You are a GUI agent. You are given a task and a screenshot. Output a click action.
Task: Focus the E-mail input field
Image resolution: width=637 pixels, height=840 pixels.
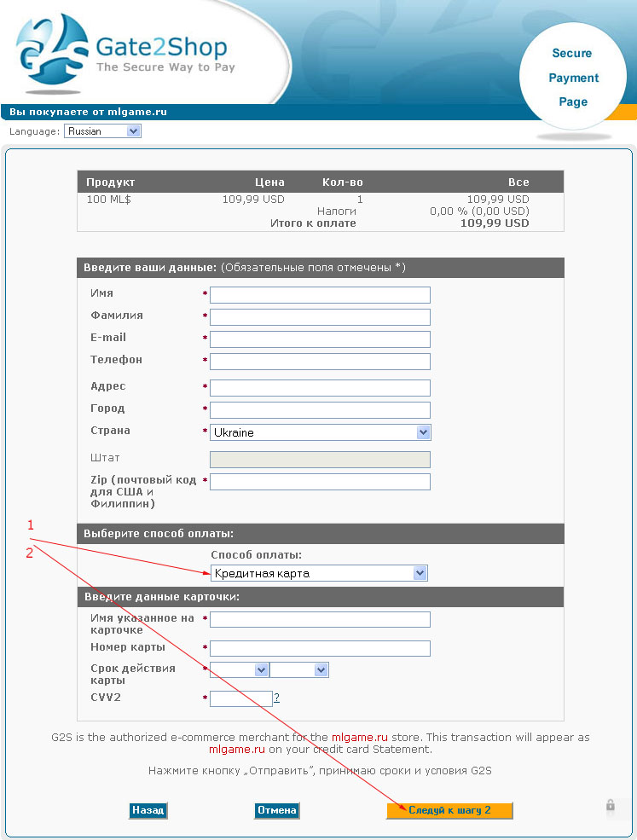pyautogui.click(x=320, y=339)
